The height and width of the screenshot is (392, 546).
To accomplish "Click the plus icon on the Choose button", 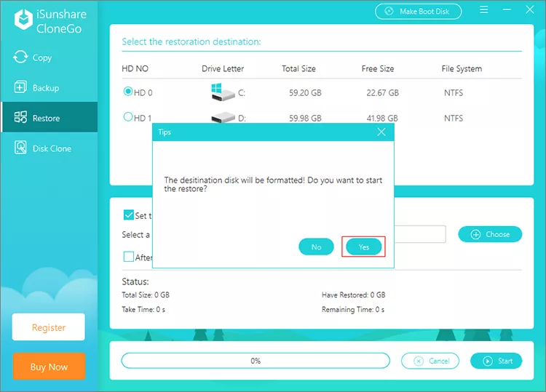I will (475, 234).
